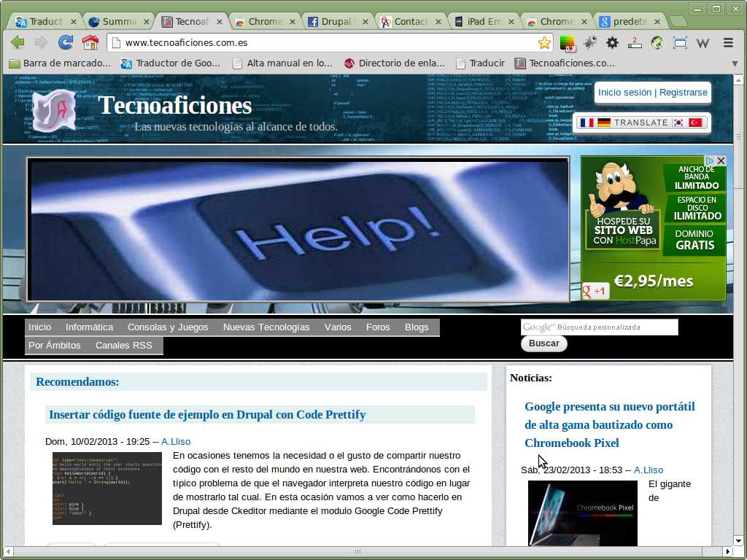Bookmark this page with the star icon
This screenshot has width=747, height=560.
544,43
